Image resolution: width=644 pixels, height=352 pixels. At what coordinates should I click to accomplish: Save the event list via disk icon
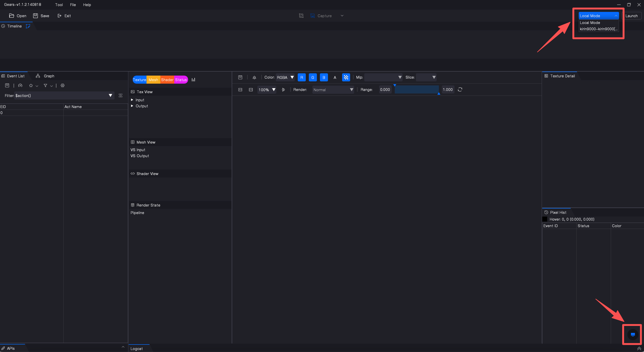click(7, 86)
